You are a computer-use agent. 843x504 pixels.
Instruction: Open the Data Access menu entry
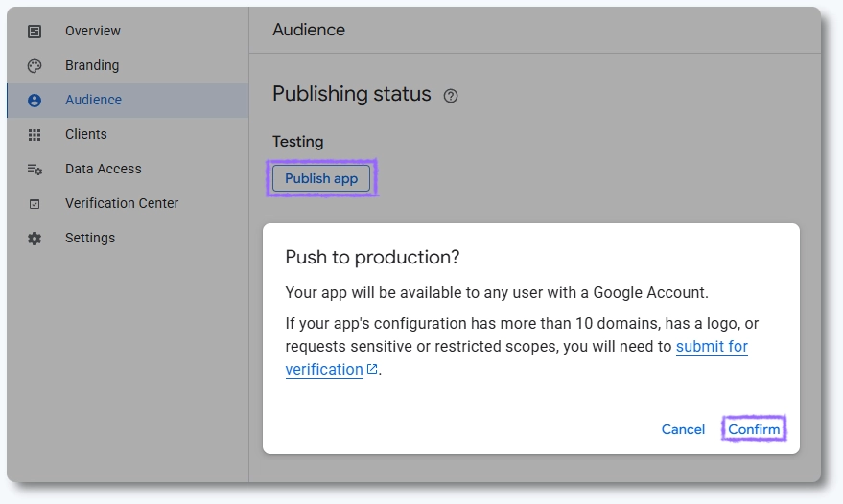tap(103, 169)
